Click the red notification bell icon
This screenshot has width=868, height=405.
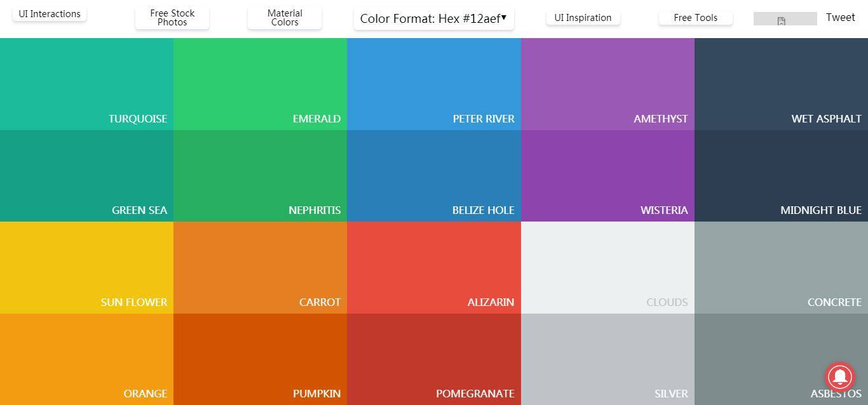click(839, 377)
